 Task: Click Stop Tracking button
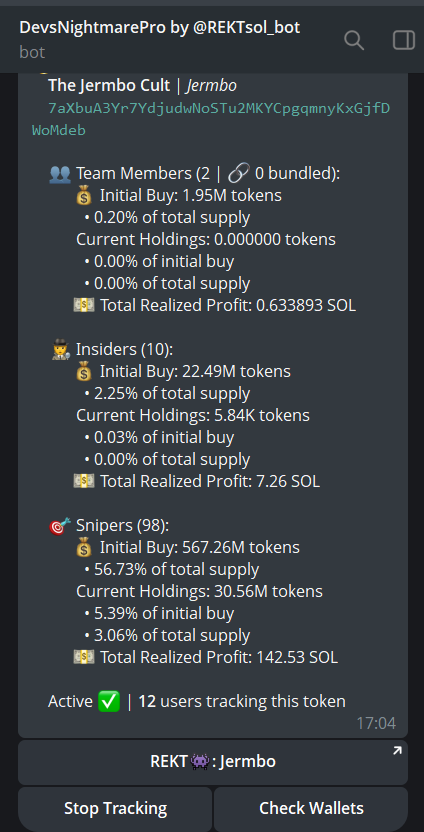(115, 809)
